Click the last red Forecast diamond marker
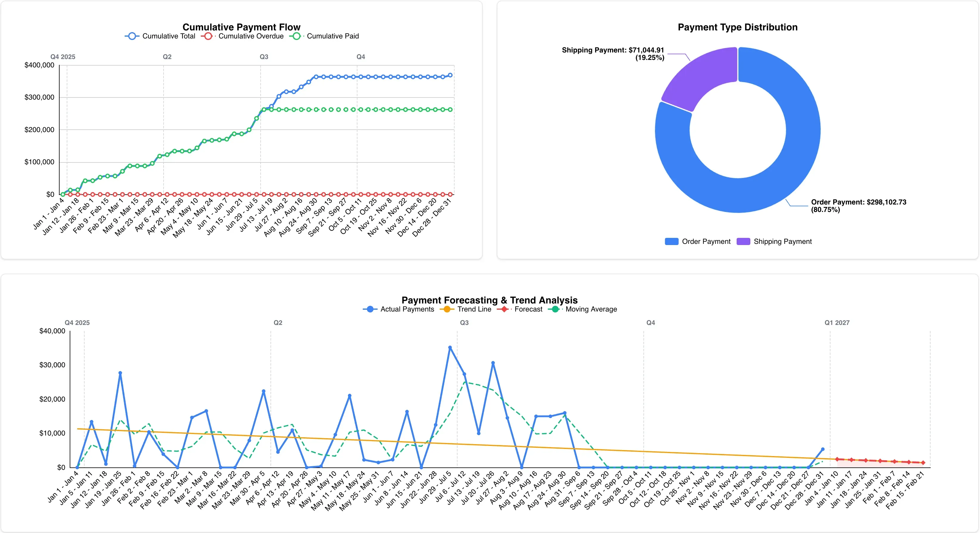 [x=923, y=463]
